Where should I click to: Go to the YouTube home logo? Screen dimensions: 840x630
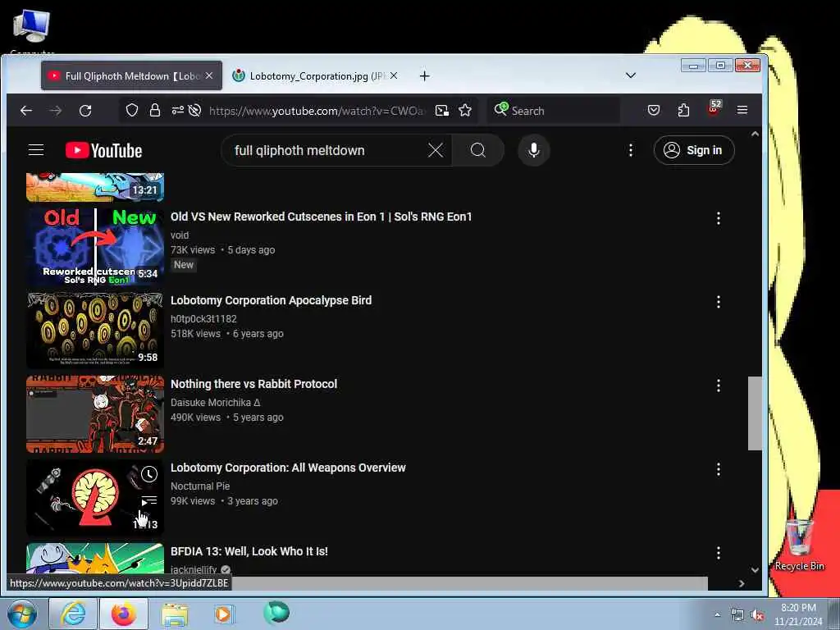click(x=104, y=151)
